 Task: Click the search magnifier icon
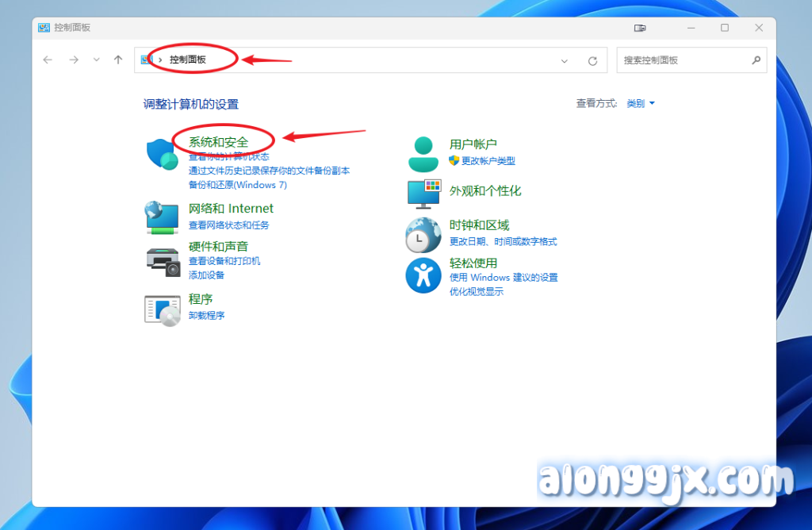point(756,60)
